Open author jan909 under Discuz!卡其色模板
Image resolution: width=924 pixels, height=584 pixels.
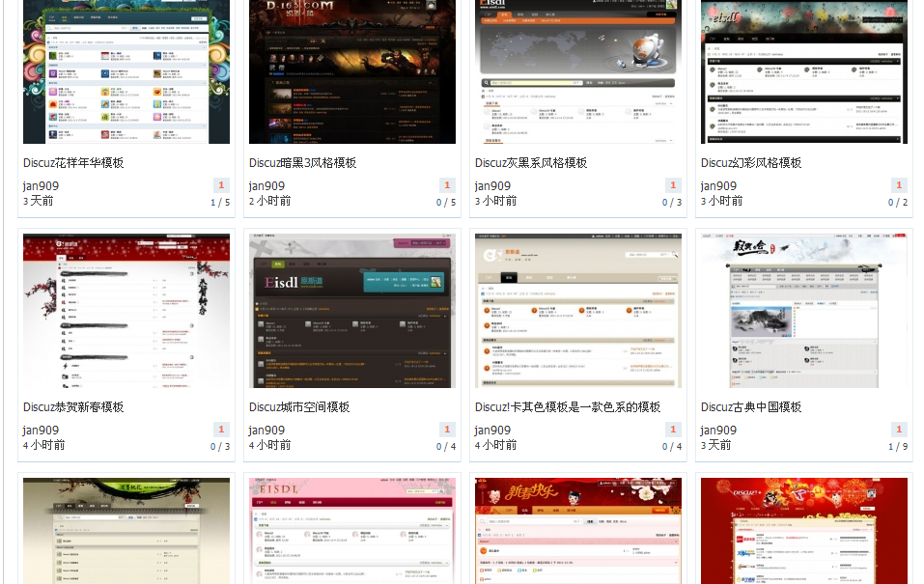click(x=492, y=431)
